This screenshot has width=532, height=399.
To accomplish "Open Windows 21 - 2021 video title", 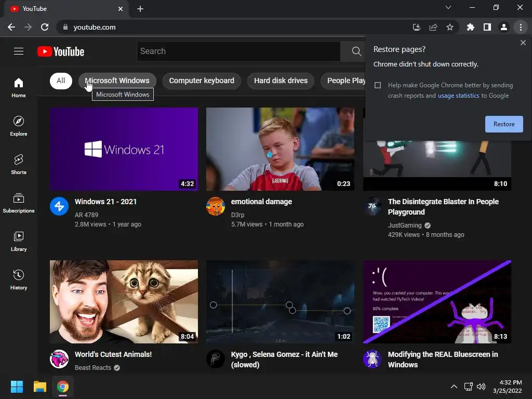I will [105, 202].
